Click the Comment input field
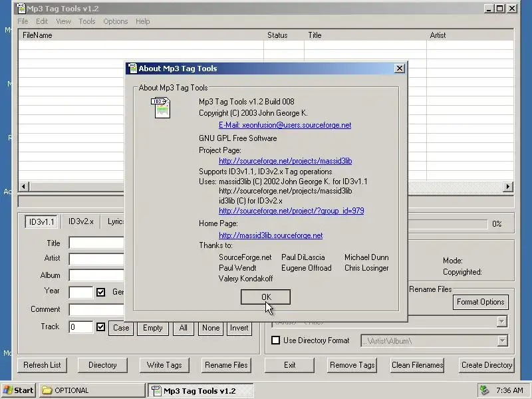Screen dimensions: 532x399 [96, 310]
